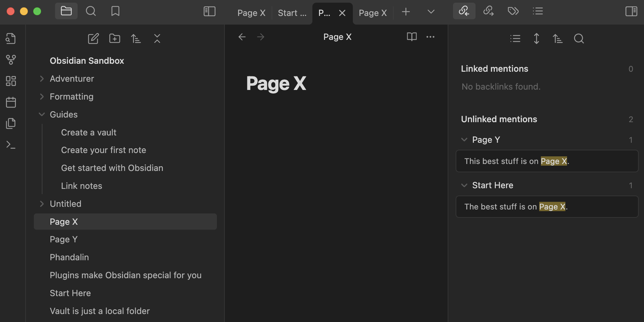Switch to the Start tab
This screenshot has width=644, height=322.
coord(292,13)
